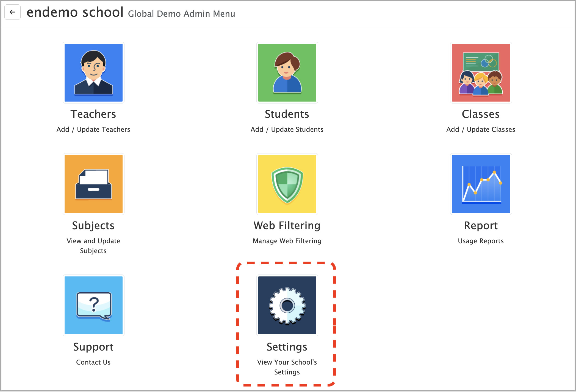Screen dimensions: 576x392
Task: Select the Students heading label
Action: pyautogui.click(x=287, y=114)
